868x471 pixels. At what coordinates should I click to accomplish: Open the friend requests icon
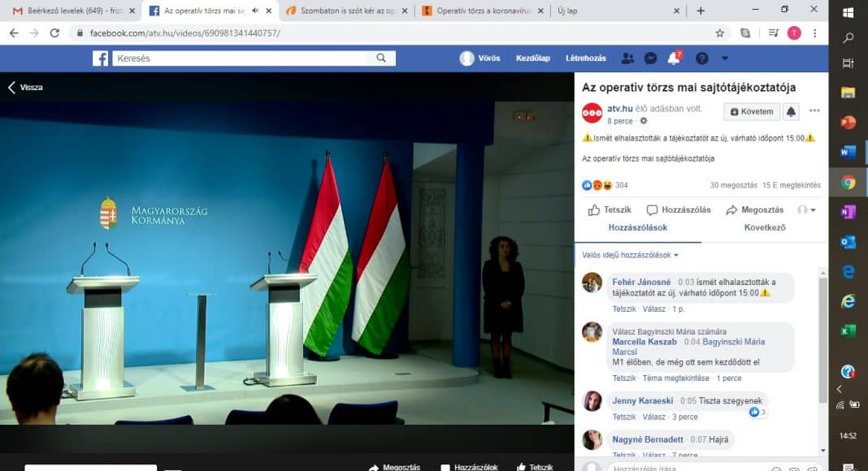[627, 58]
